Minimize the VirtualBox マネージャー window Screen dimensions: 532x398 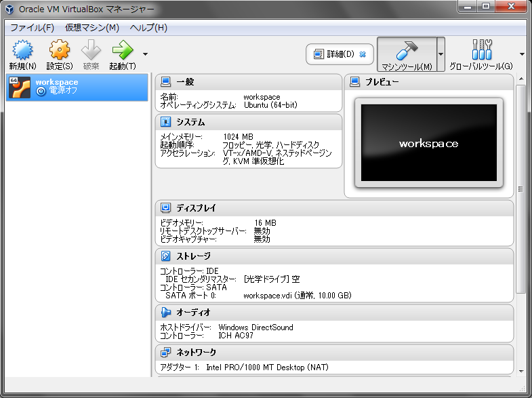click(x=467, y=6)
